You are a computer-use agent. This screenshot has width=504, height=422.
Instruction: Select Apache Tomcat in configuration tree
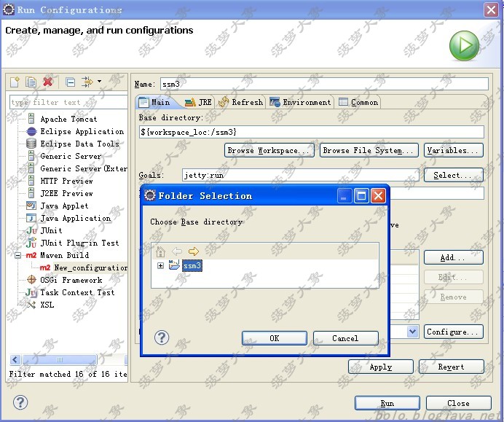click(68, 119)
